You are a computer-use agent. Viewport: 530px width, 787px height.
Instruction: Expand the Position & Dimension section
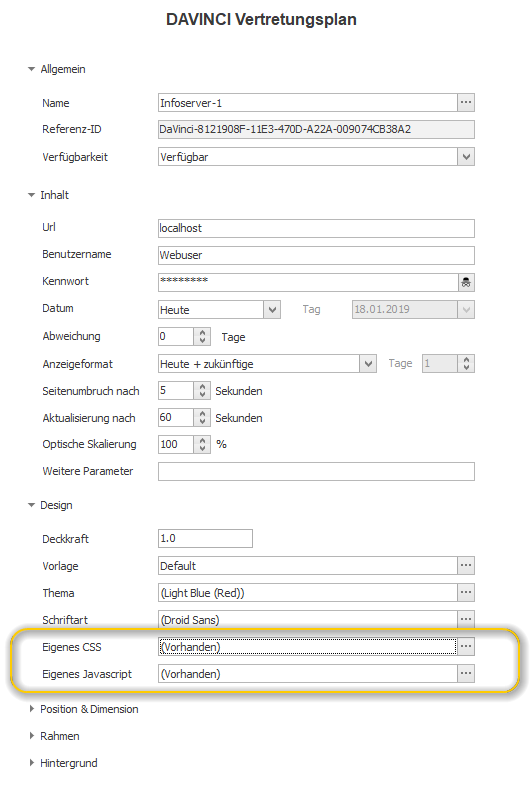tap(32, 709)
